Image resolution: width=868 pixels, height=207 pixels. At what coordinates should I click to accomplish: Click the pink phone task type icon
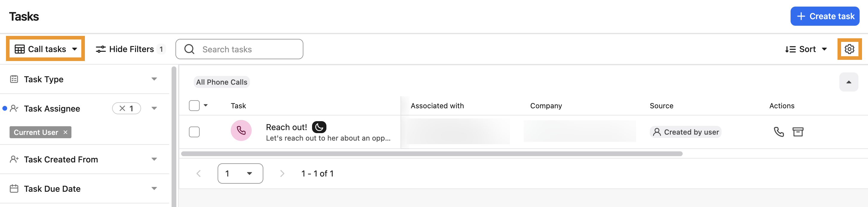click(x=241, y=130)
